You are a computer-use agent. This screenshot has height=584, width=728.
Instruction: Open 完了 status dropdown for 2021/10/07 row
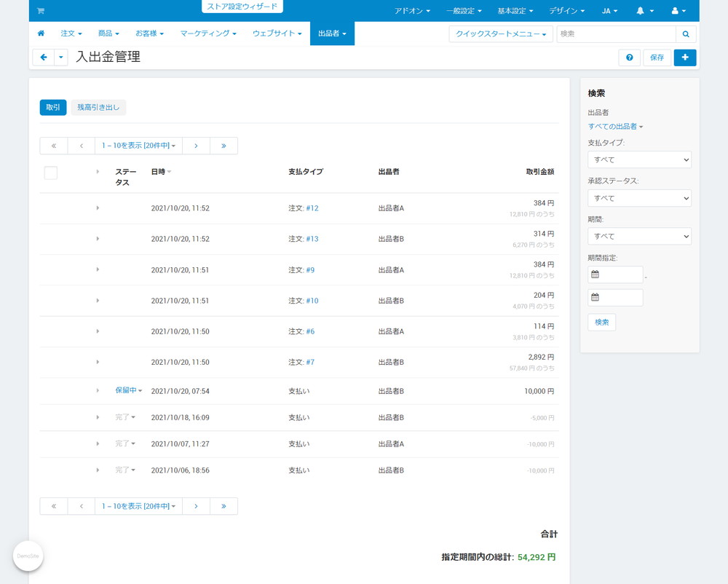(x=125, y=443)
